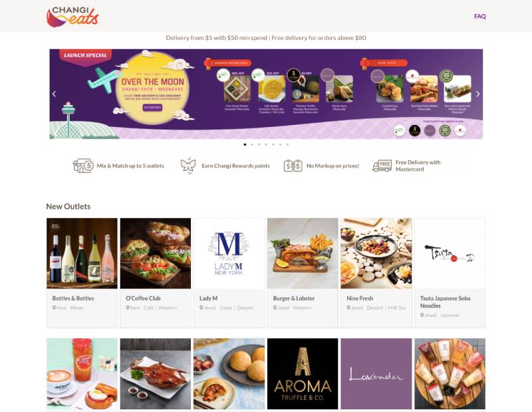
Task: Open the Bottles & Bottles outlet
Action: (x=82, y=272)
